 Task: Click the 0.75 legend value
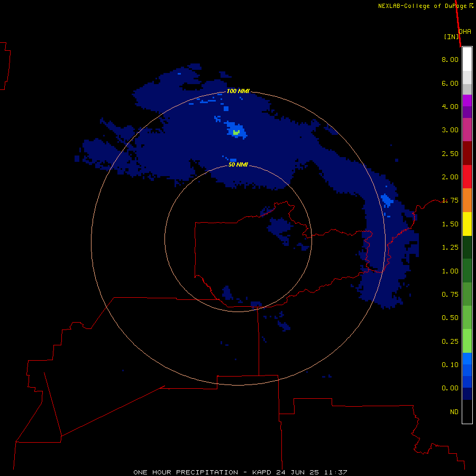pos(450,295)
